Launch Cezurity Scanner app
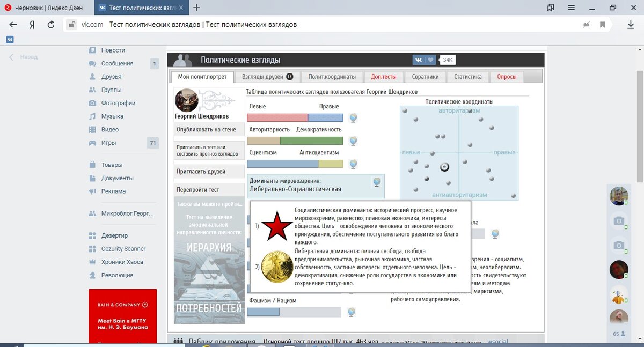 123,249
